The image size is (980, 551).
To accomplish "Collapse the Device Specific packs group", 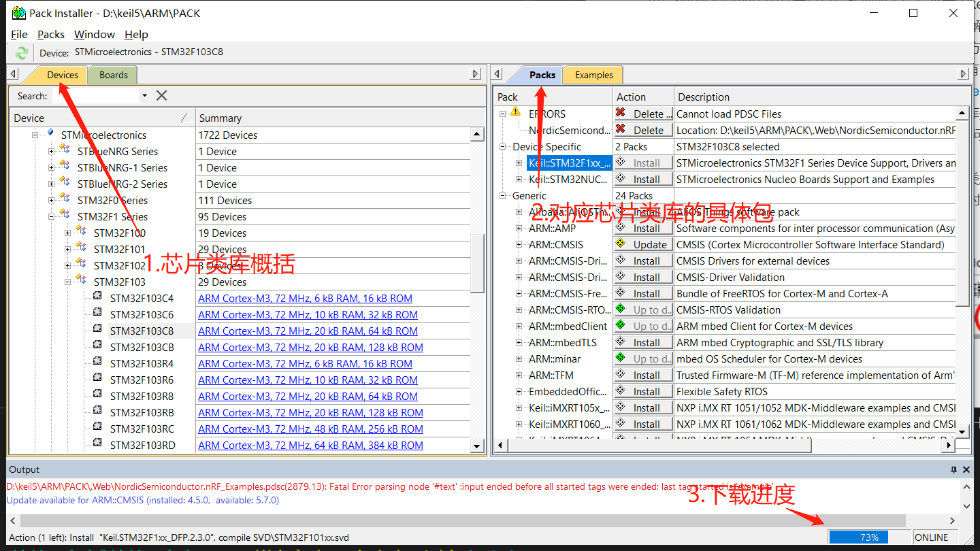I will click(503, 147).
